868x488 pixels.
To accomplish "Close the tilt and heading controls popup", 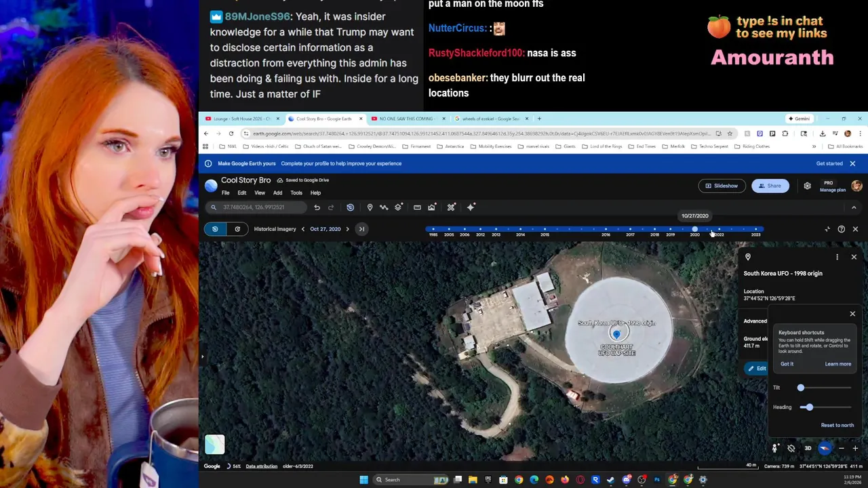I will (852, 314).
